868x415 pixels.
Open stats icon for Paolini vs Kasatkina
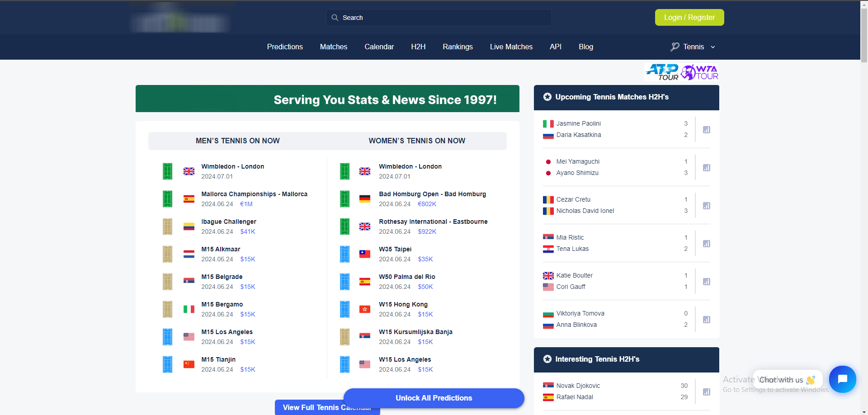(x=707, y=130)
